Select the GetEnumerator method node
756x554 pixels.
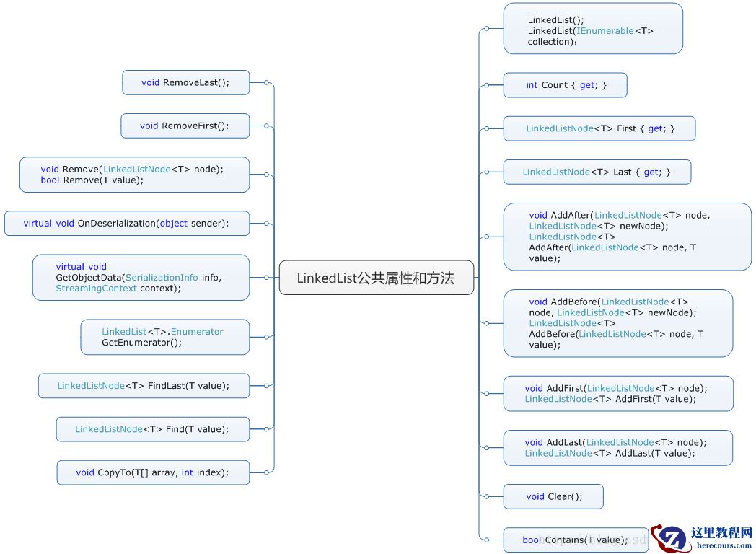coord(164,337)
